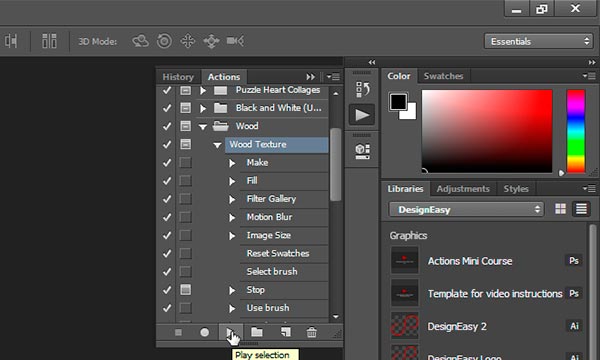Collapse Actions panel group double-arrow icon

pyautogui.click(x=310, y=77)
